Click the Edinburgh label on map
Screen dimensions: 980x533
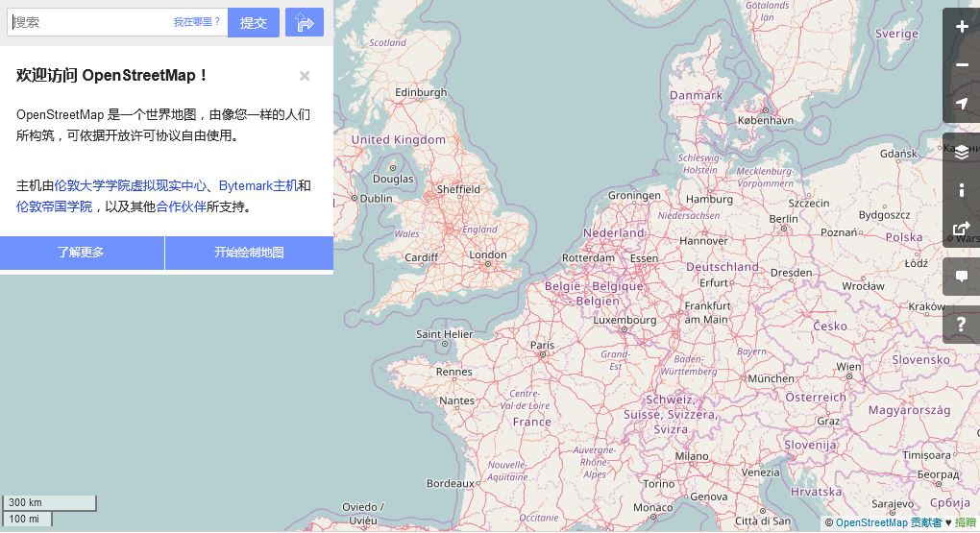(x=421, y=92)
